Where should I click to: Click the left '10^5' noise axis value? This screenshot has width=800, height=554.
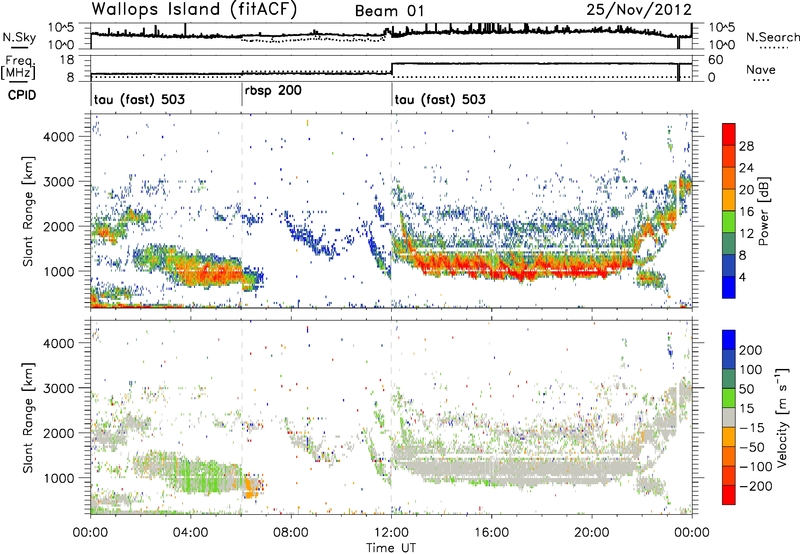click(x=60, y=27)
